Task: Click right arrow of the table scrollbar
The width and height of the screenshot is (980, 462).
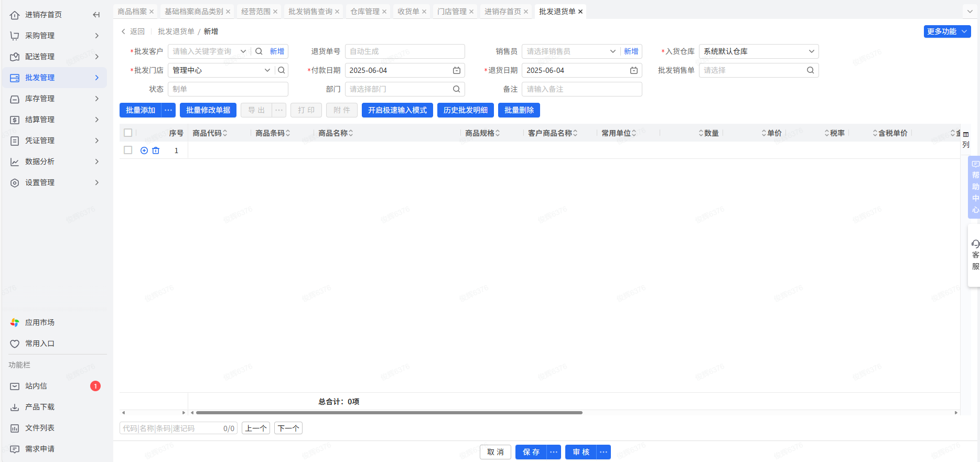Action: [956, 413]
